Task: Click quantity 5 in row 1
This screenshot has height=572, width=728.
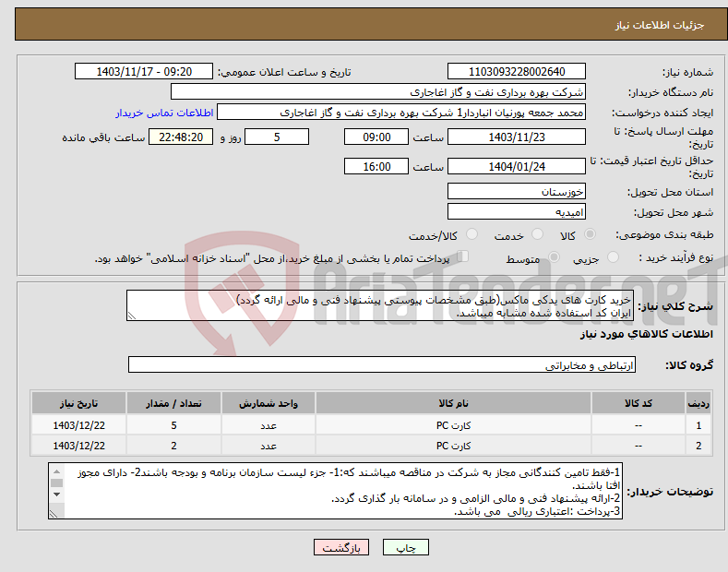Action: click(173, 425)
